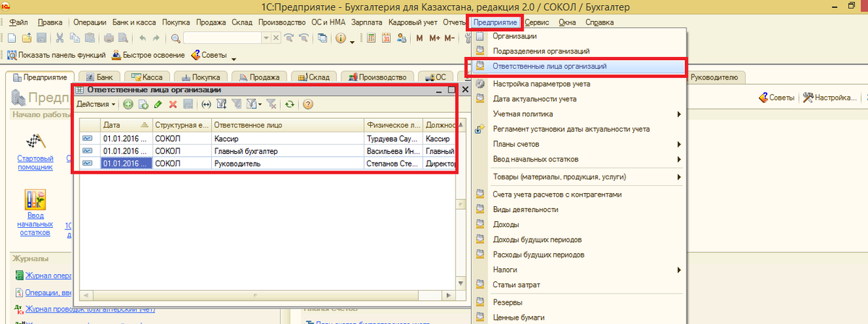Click the Search magnifier icon
The width and height of the screenshot is (868, 324).
pyautogui.click(x=174, y=38)
